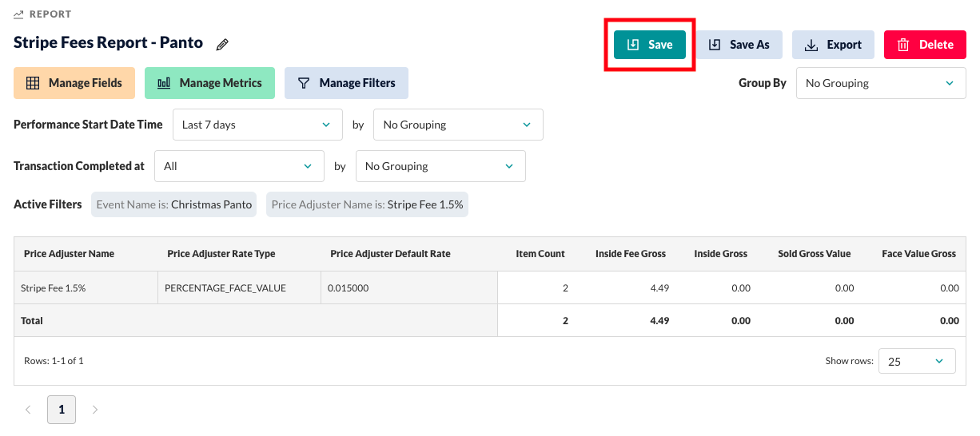Click the Rows: 1-1 of 1 text
The height and width of the screenshot is (436, 980).
click(x=54, y=361)
